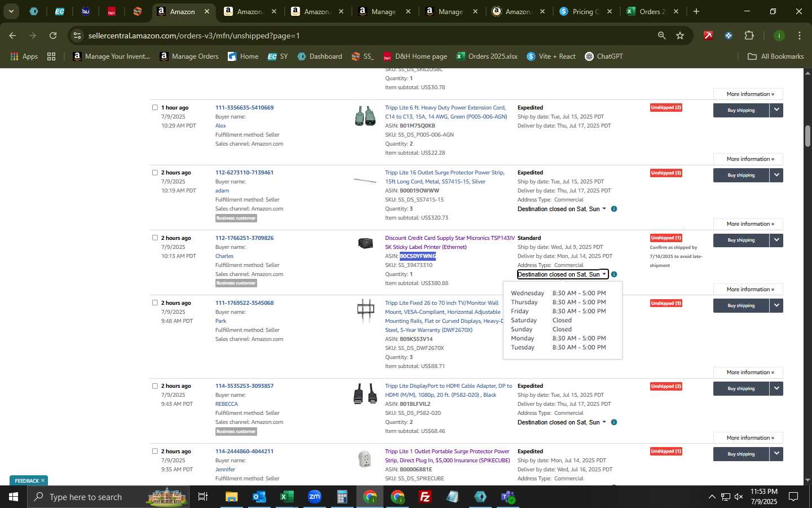Open order 111-3356635-5410669 link
This screenshot has width=812, height=508.
244,107
